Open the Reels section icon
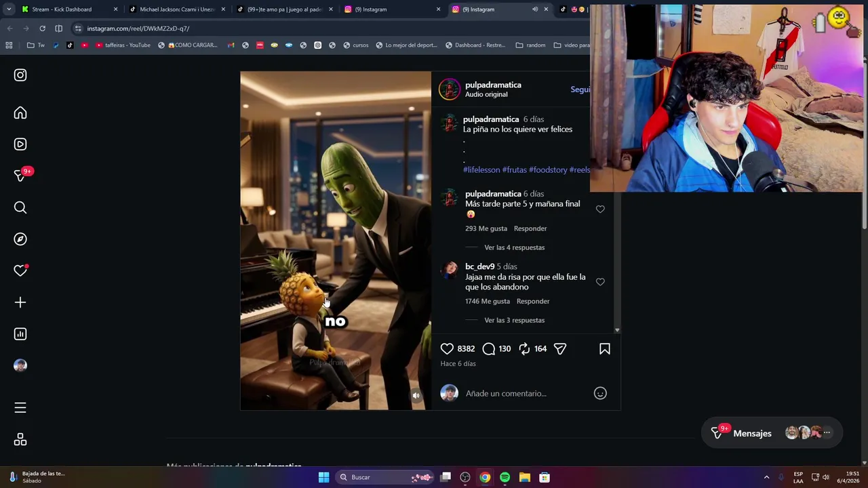The width and height of the screenshot is (868, 488). [x=20, y=144]
